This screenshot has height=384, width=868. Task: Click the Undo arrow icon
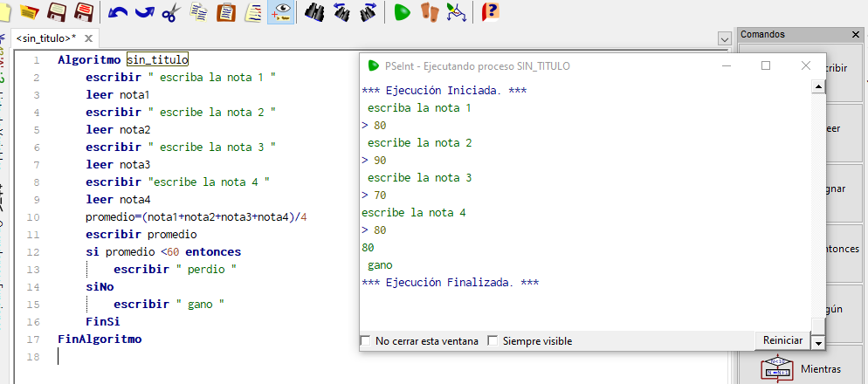[118, 12]
